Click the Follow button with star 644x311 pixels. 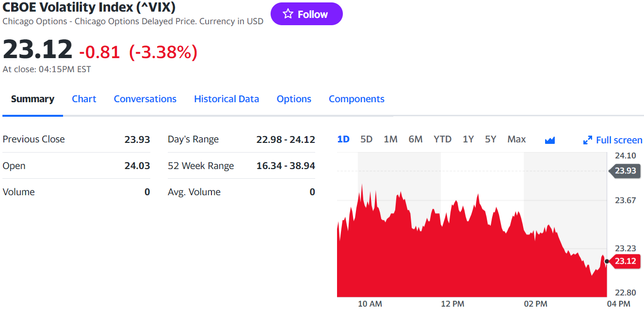pos(306,14)
